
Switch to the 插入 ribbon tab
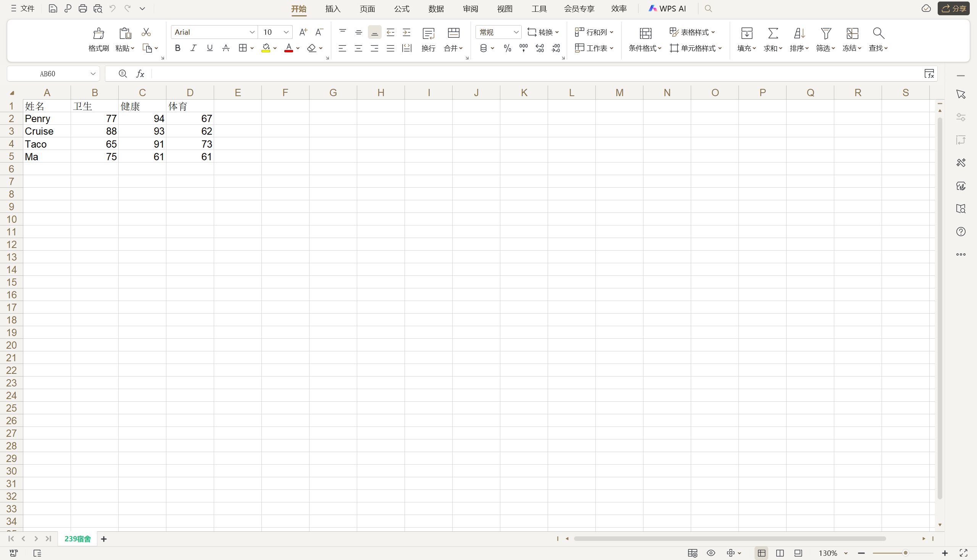point(332,8)
